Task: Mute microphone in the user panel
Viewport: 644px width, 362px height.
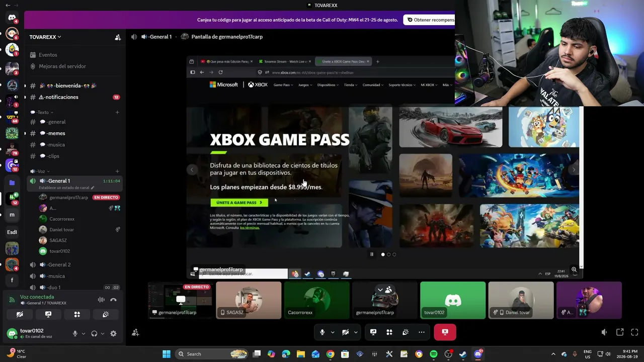Action: [75, 333]
